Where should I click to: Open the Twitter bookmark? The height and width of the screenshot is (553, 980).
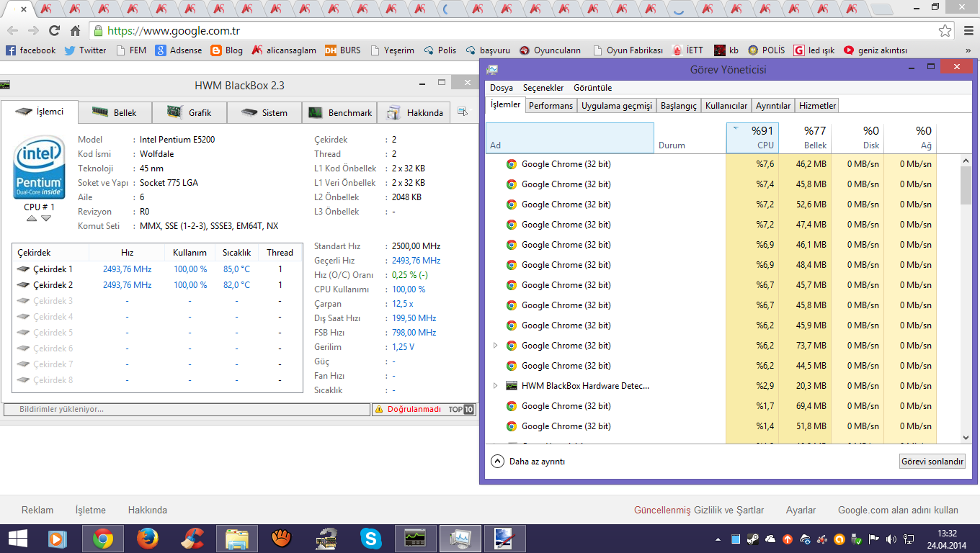[x=85, y=50]
